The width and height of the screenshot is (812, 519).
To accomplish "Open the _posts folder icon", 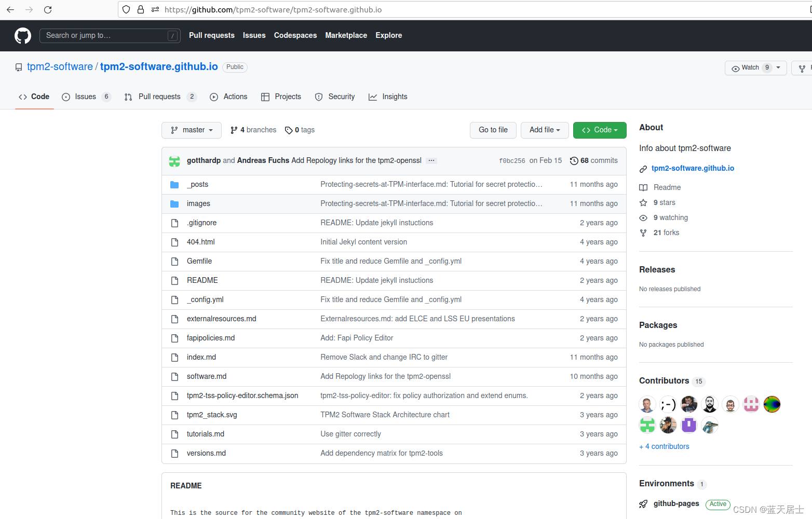I will tap(174, 185).
